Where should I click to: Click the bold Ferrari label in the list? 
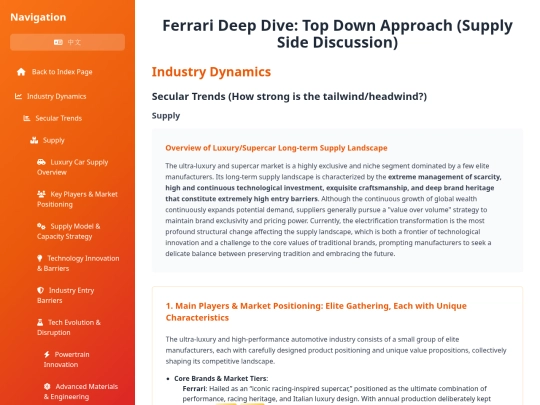coord(195,388)
